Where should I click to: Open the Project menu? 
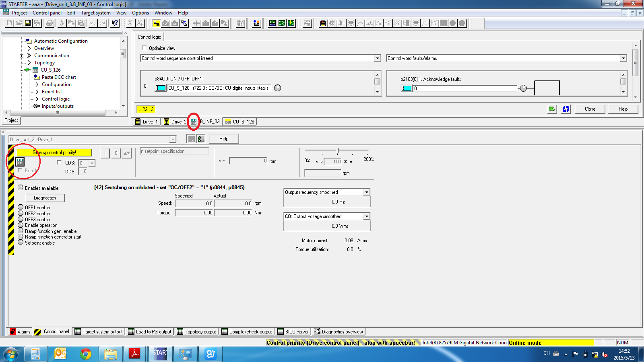point(19,13)
